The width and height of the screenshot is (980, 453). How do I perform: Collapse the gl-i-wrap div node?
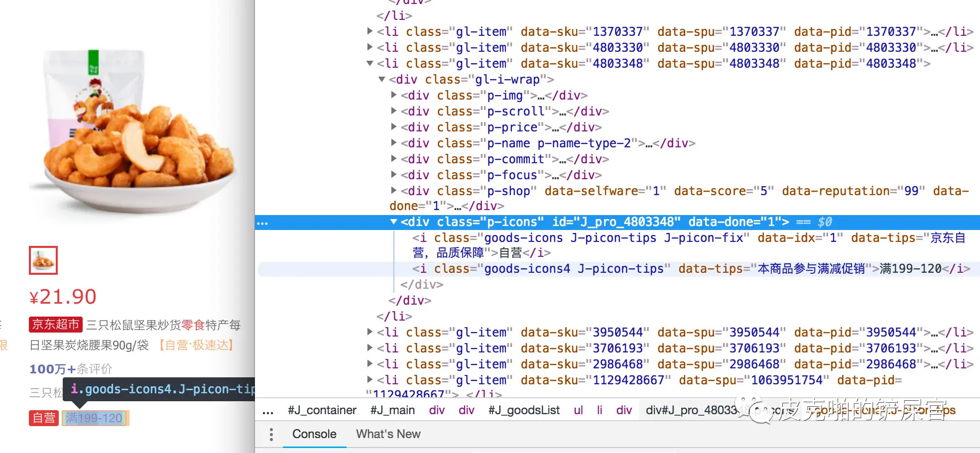[x=382, y=79]
